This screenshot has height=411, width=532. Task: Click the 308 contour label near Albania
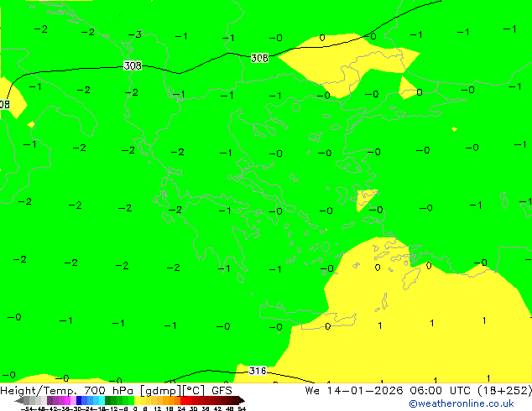click(133, 65)
